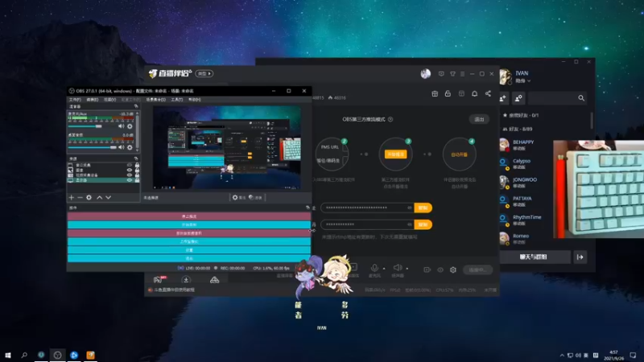644x362 pixels.
Task: Copy the stream URL with first copy button
Action: pyautogui.click(x=423, y=208)
